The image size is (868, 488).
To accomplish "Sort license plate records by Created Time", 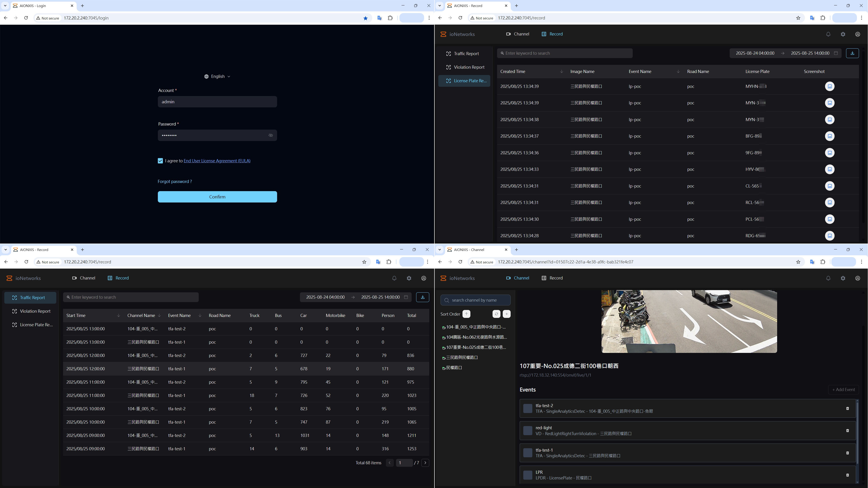I will tap(561, 71).
